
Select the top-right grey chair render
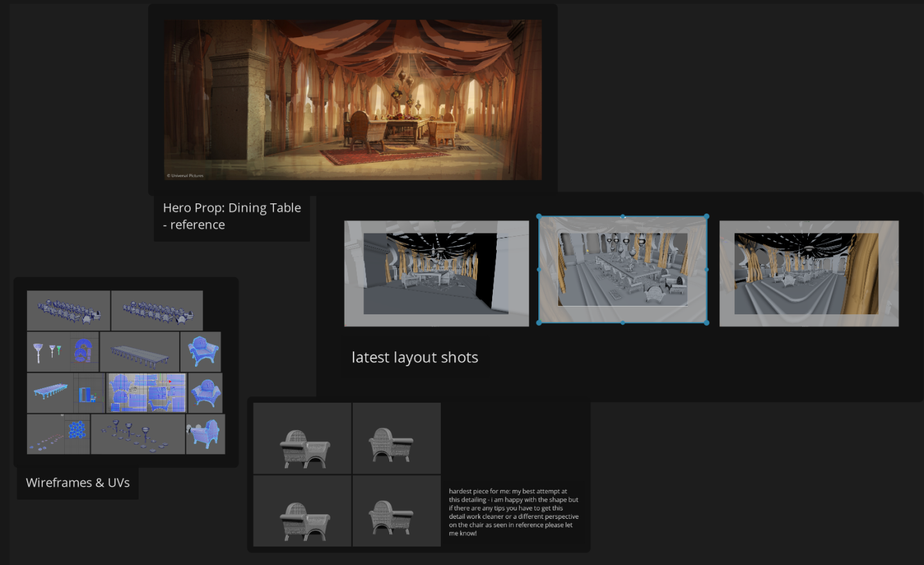pos(397,439)
